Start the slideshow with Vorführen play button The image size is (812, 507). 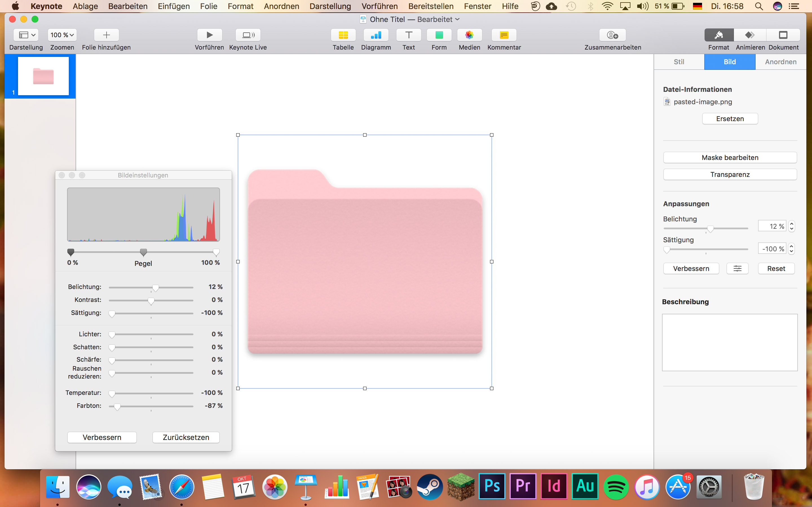[209, 35]
